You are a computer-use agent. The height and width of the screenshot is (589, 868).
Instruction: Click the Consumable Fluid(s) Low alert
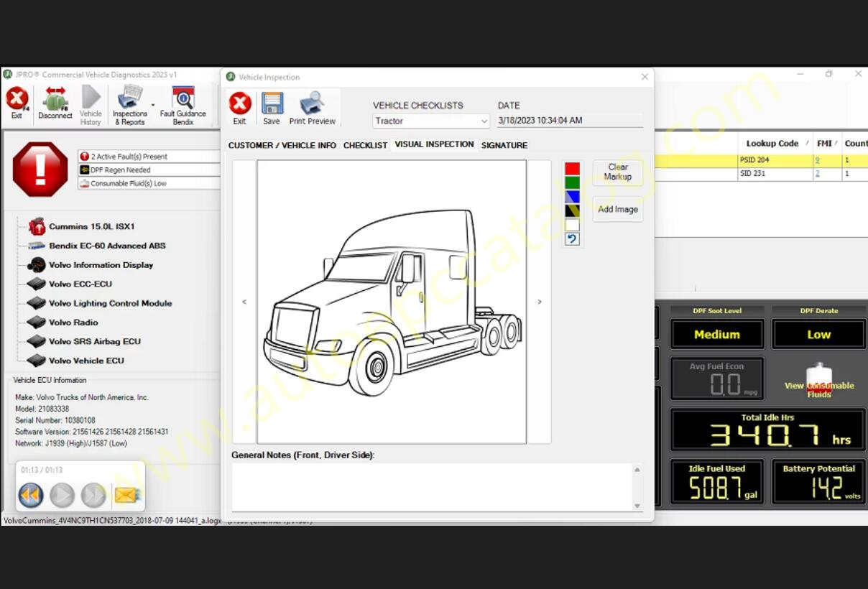pyautogui.click(x=149, y=183)
